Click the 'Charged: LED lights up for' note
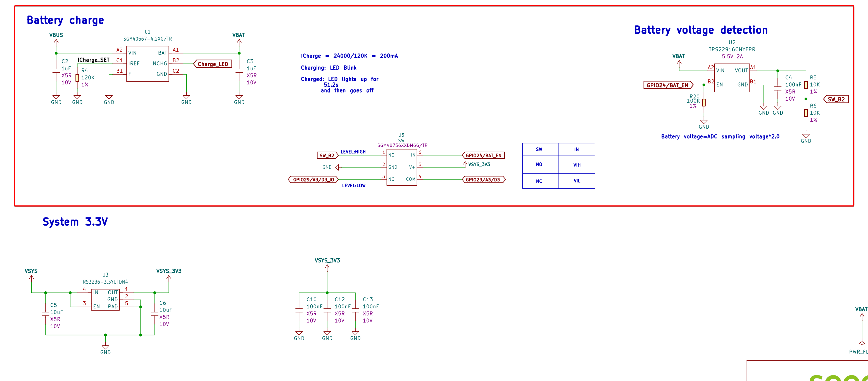868x381 pixels. [x=340, y=79]
